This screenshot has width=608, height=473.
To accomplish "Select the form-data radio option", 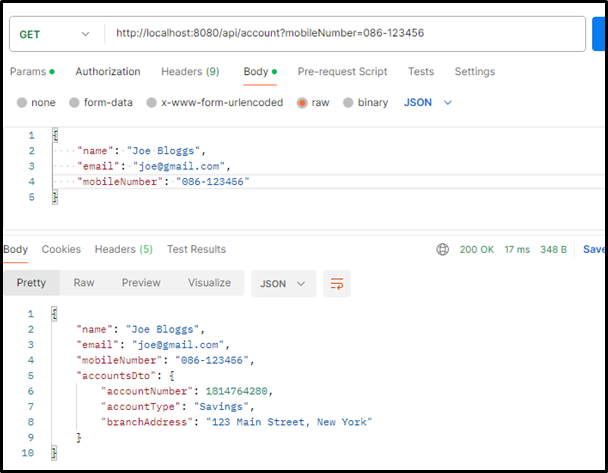I will pyautogui.click(x=75, y=103).
